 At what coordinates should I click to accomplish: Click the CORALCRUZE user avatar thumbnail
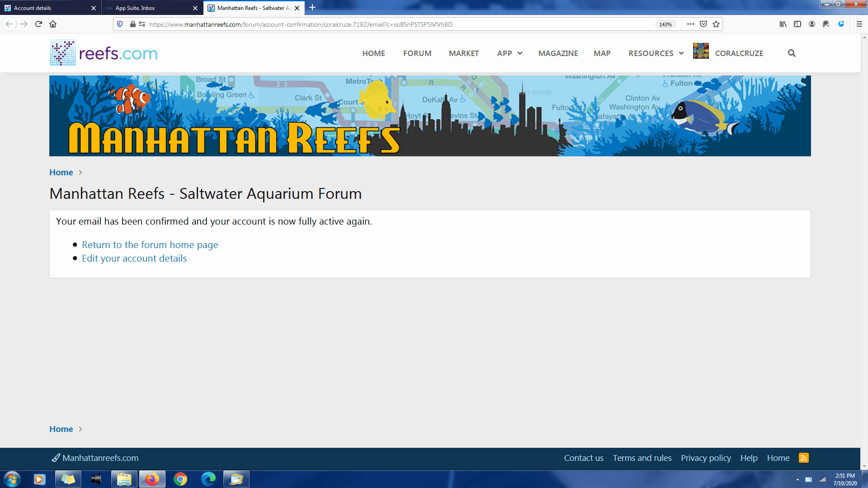pyautogui.click(x=701, y=51)
